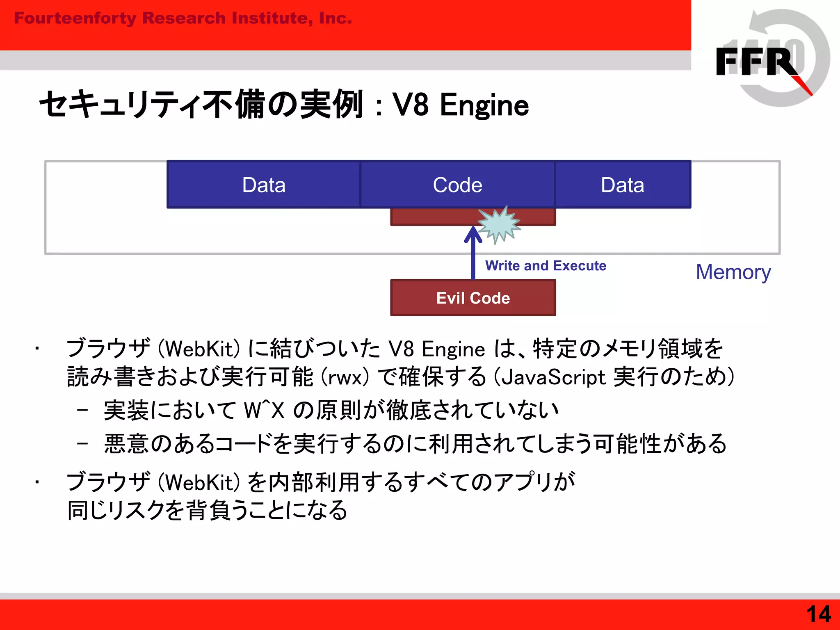Click the page number 14

pyautogui.click(x=818, y=614)
